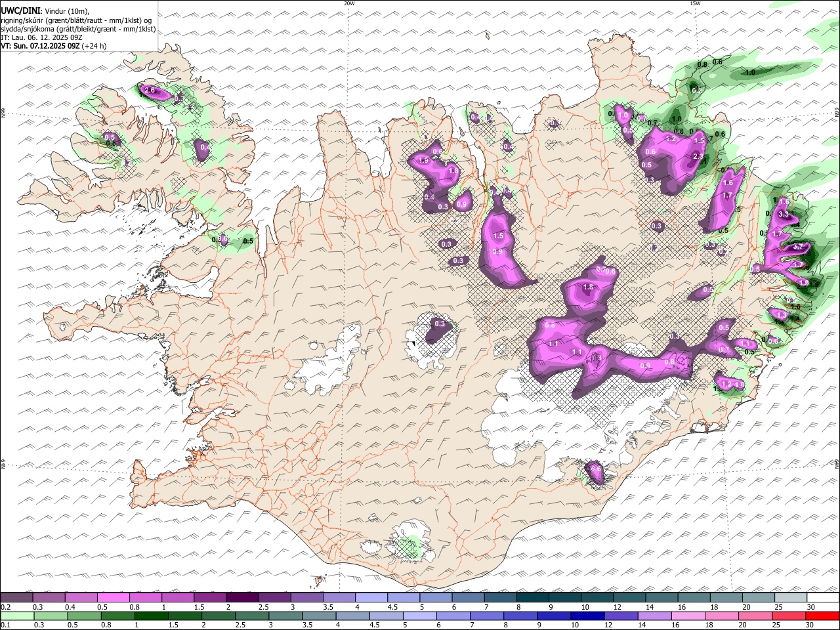
Task: Click the snow swatch labeled 1.5
Action: [x=210, y=597]
